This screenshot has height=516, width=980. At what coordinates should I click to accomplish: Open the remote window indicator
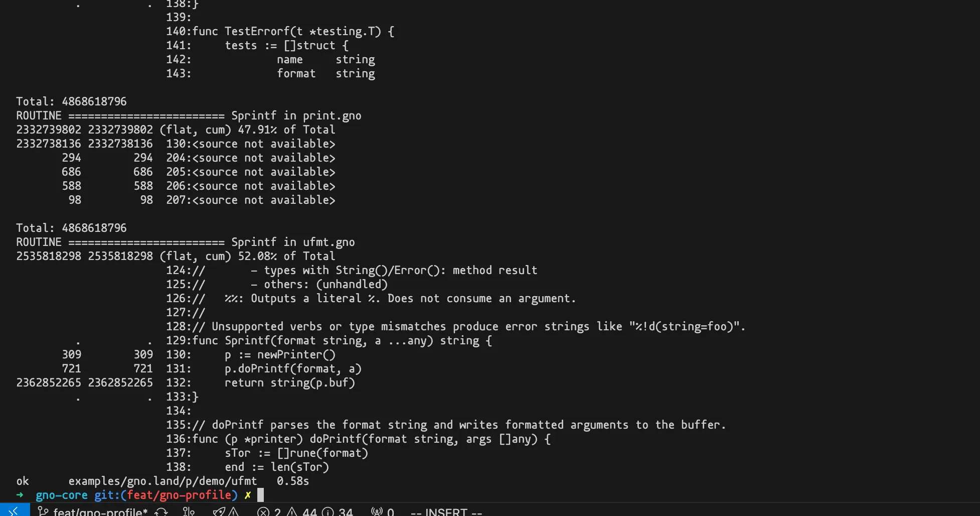pyautogui.click(x=15, y=510)
